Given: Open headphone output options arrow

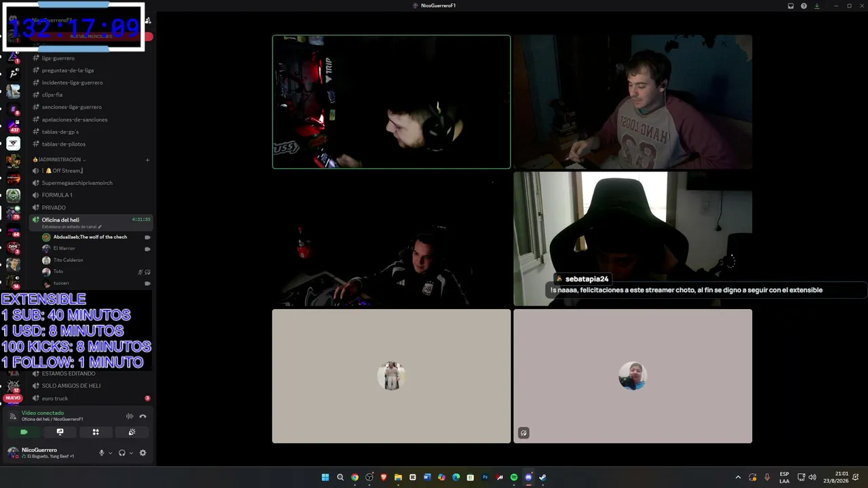Looking at the screenshot, I should pyautogui.click(x=131, y=453).
